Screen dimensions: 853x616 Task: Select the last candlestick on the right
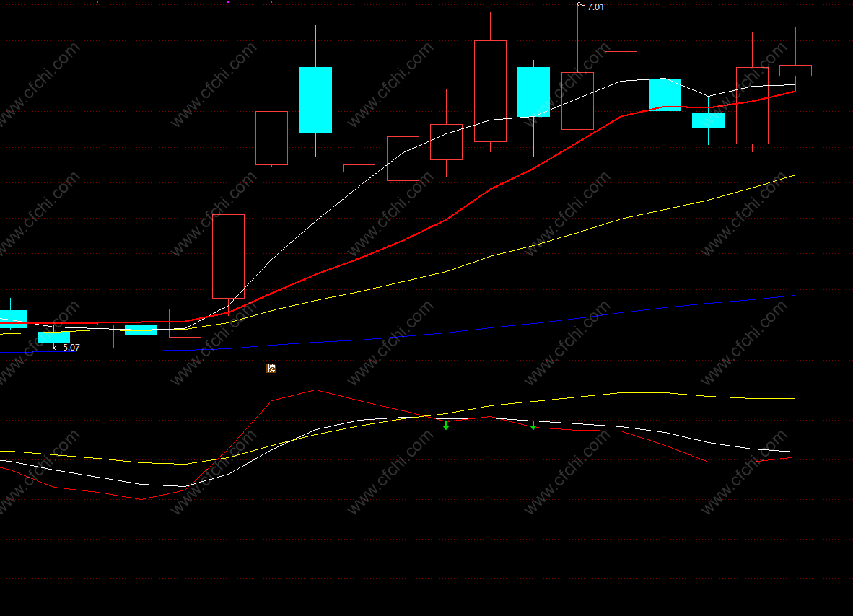point(795,71)
